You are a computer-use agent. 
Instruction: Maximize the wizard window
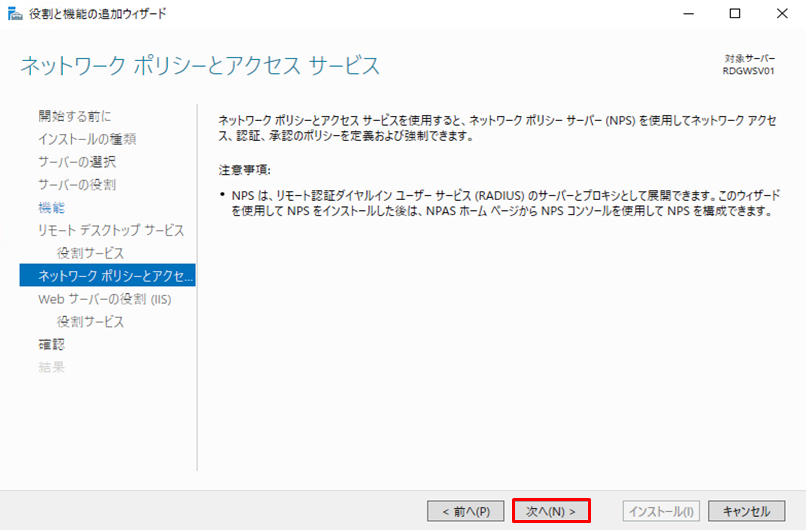pyautogui.click(x=735, y=14)
